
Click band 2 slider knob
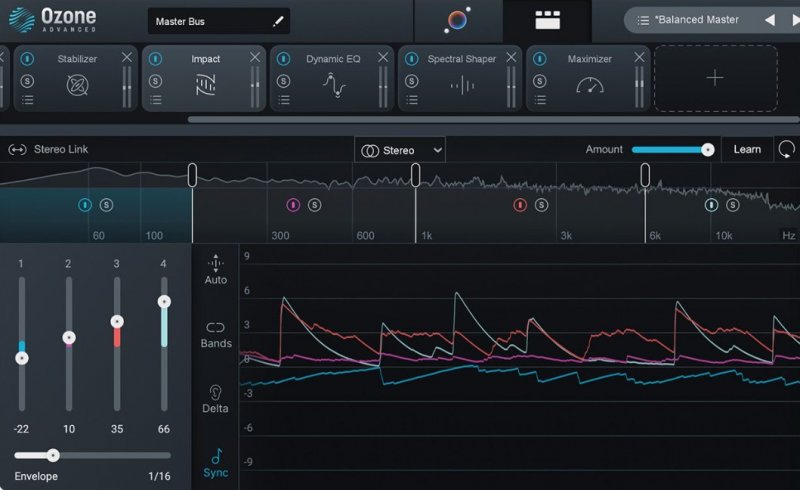[x=69, y=337]
